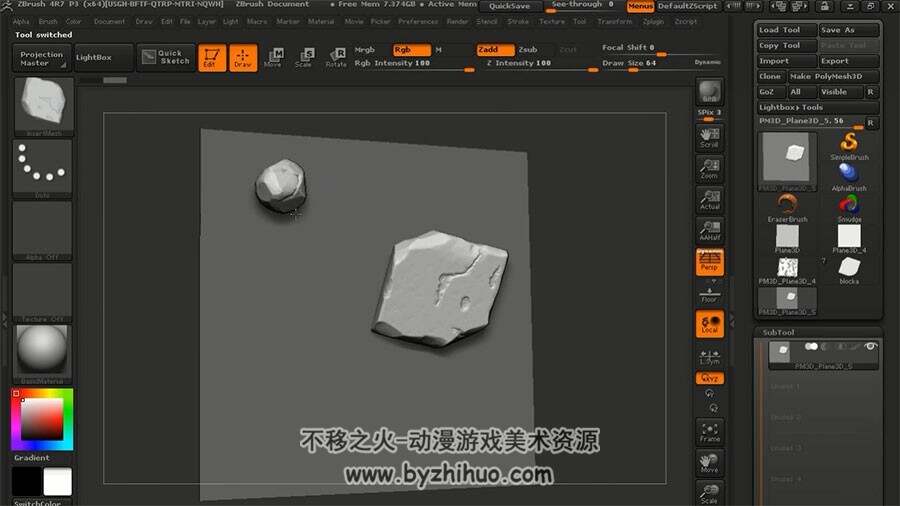This screenshot has height=506, width=900.
Task: Click the Z Intensity slider
Action: click(x=541, y=64)
